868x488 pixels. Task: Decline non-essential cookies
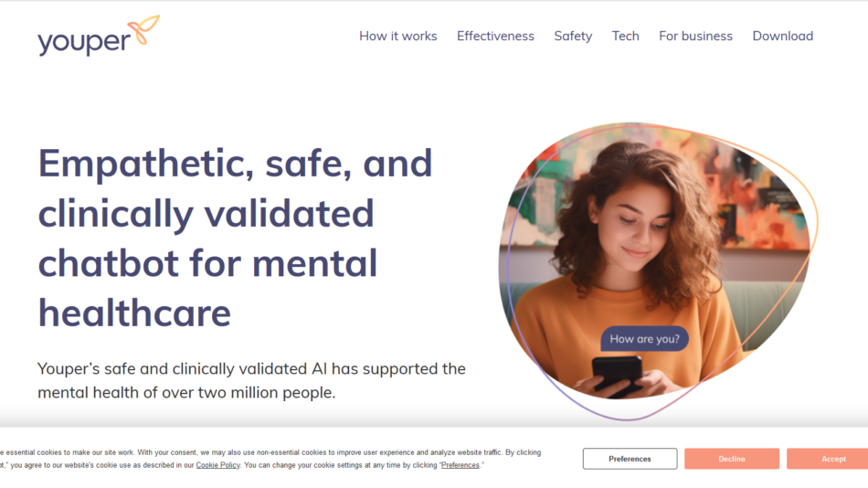coord(732,459)
